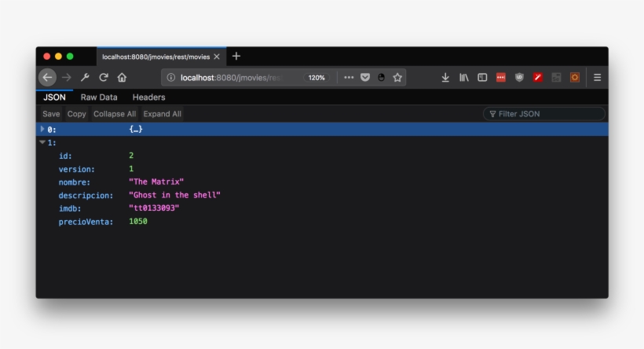The width and height of the screenshot is (644, 349).
Task: Reload the current page
Action: pyautogui.click(x=104, y=77)
